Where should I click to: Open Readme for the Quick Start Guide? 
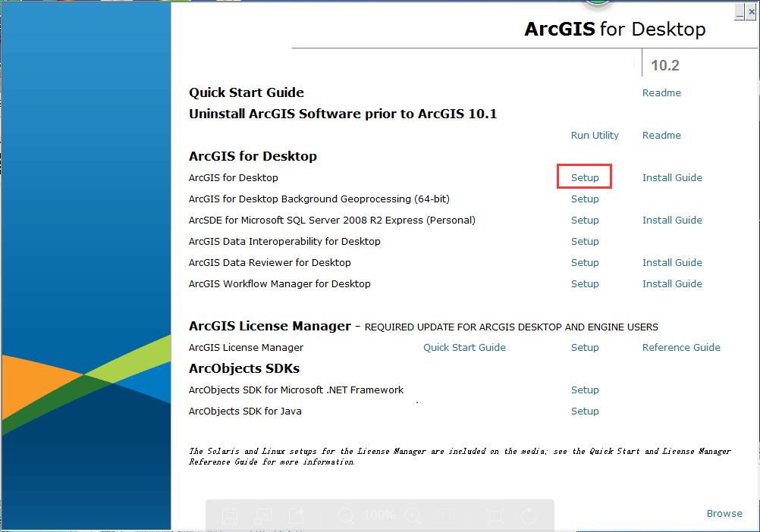[661, 93]
